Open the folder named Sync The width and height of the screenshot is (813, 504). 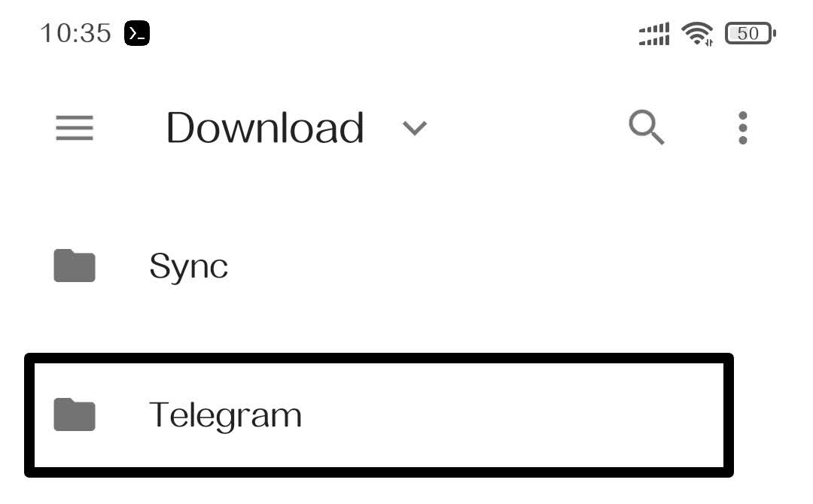click(x=189, y=266)
